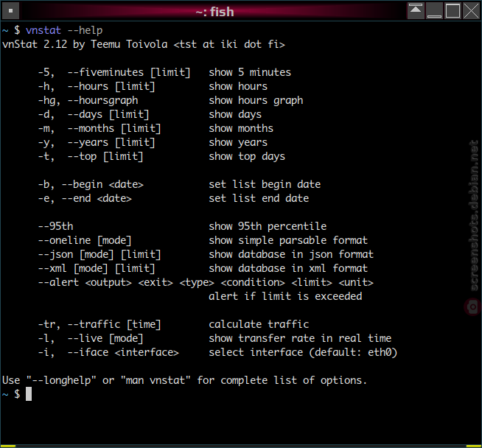Screen dimensions: 482x448
Task: Click 'show simple parsable format' description
Action: [288, 241]
